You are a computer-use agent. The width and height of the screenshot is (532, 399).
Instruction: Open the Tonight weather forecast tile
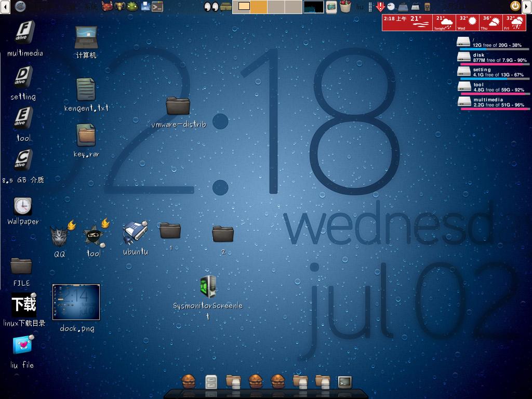[444, 22]
